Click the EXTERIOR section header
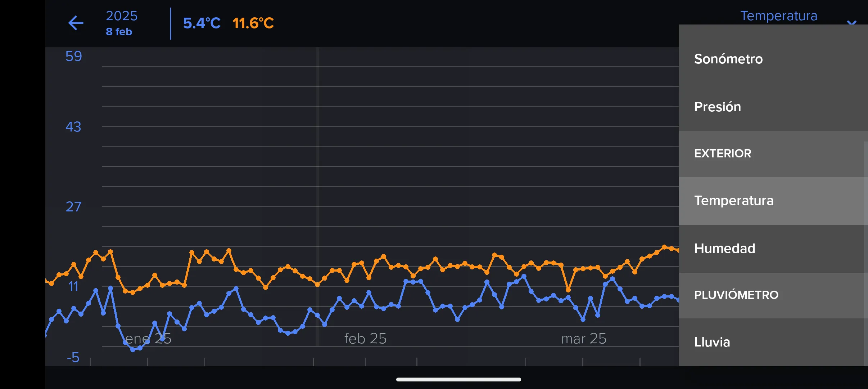Viewport: 868px width, 389px height. coord(722,153)
